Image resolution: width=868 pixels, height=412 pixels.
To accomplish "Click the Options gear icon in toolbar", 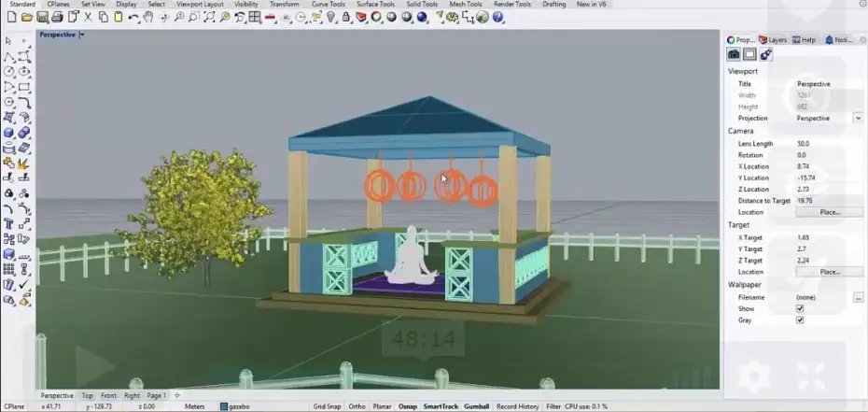I will click(x=453, y=17).
